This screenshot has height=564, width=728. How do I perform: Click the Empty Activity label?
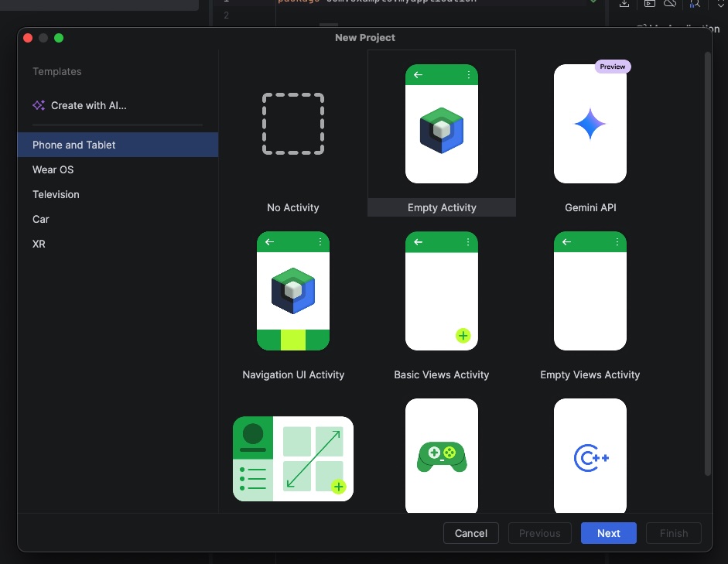(442, 207)
